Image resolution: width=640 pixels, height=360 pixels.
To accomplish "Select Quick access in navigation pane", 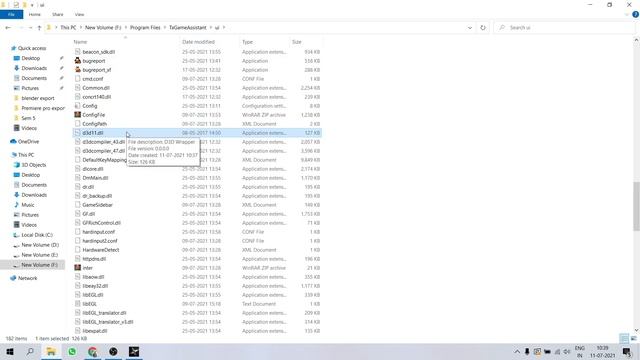I will click(x=32, y=48).
